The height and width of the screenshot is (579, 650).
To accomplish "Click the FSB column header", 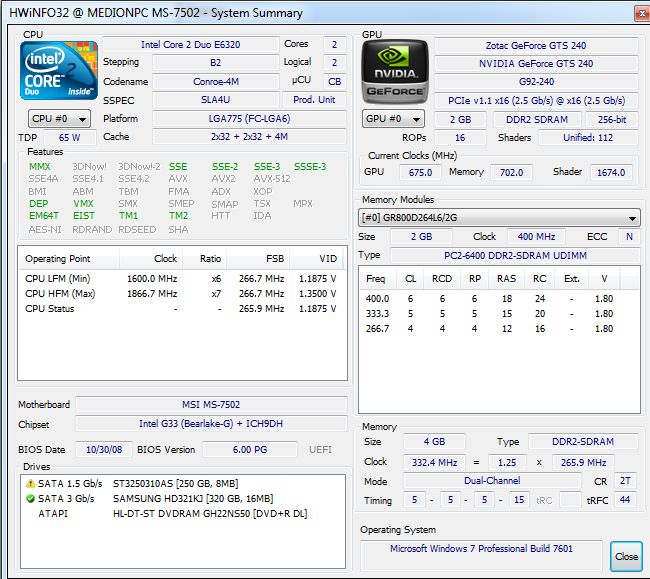I will click(x=258, y=259).
